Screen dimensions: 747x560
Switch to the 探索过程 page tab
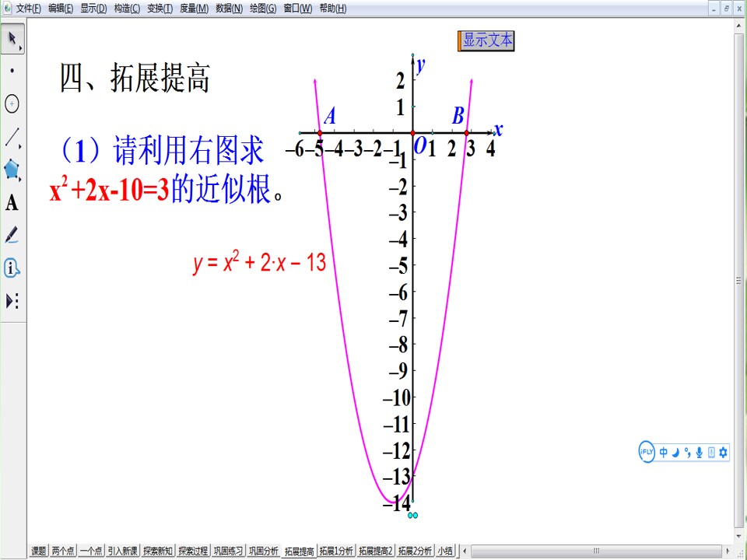(x=193, y=551)
